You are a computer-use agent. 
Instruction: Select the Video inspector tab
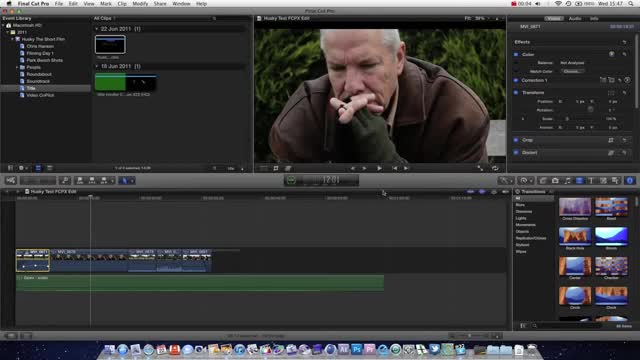click(554, 19)
